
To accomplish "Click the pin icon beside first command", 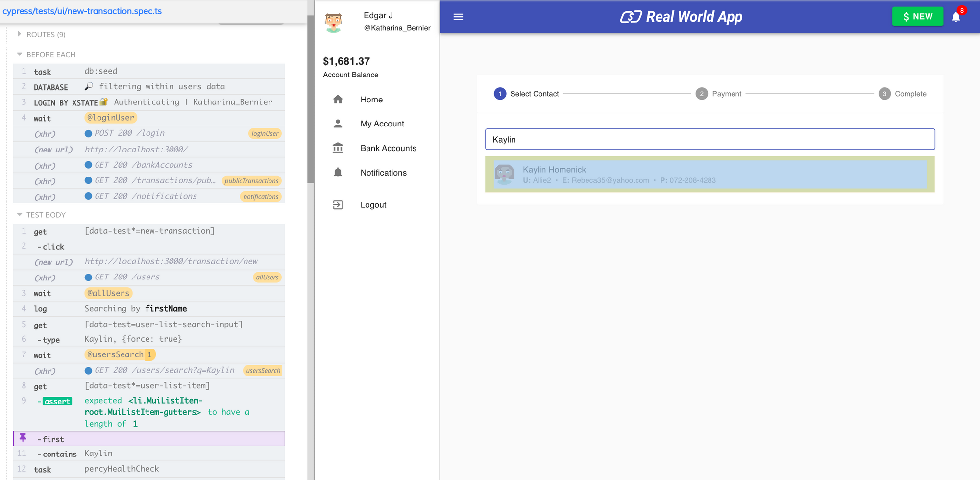I will (x=23, y=438).
